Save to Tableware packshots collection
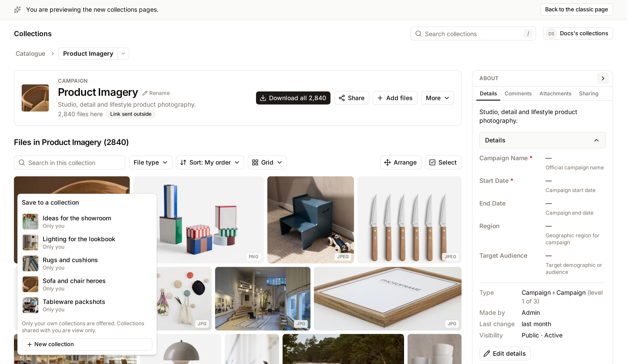This screenshot has width=627, height=364. (x=87, y=305)
